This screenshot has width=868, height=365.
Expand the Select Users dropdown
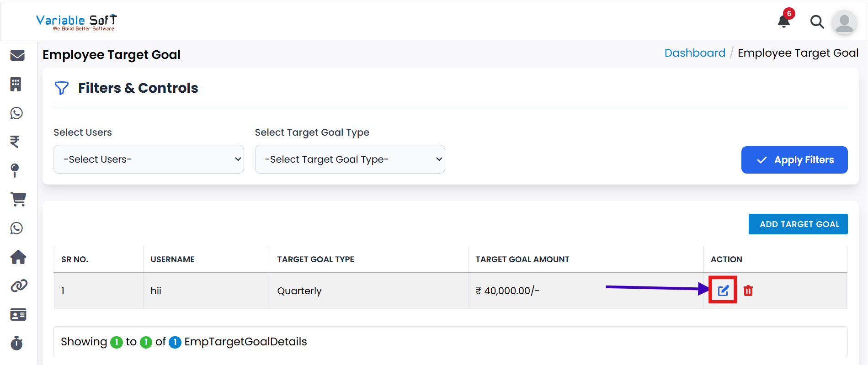tap(149, 159)
